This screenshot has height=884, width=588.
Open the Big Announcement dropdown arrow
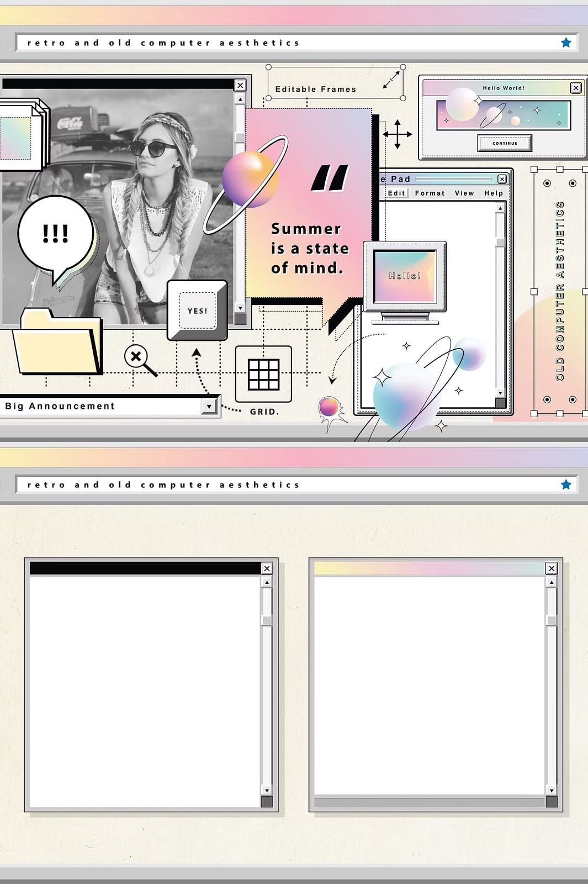(x=209, y=406)
